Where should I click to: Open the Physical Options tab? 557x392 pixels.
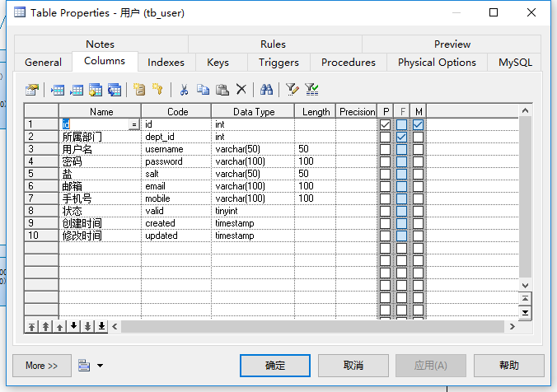click(437, 63)
